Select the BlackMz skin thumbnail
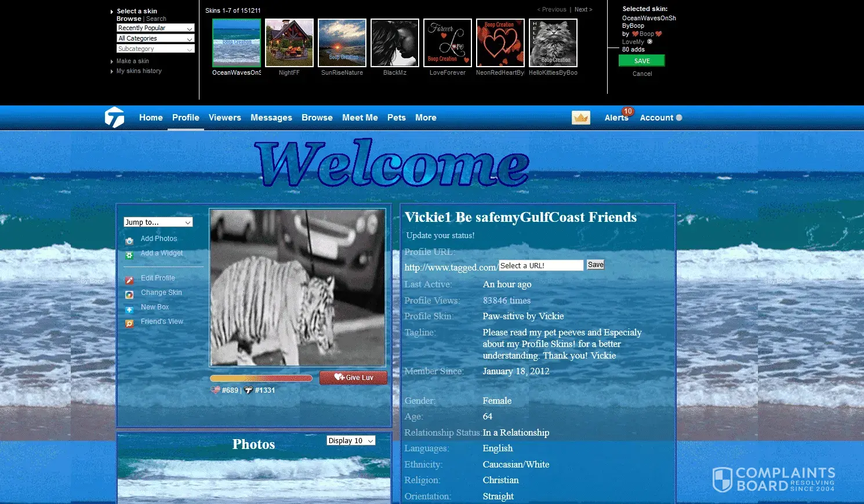This screenshot has width=864, height=504. [x=395, y=43]
